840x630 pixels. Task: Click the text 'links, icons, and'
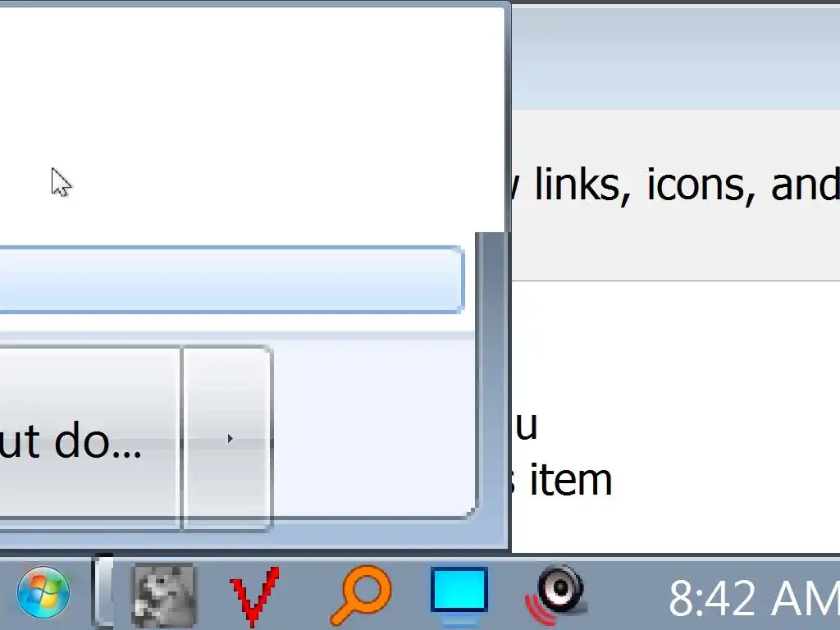687,185
